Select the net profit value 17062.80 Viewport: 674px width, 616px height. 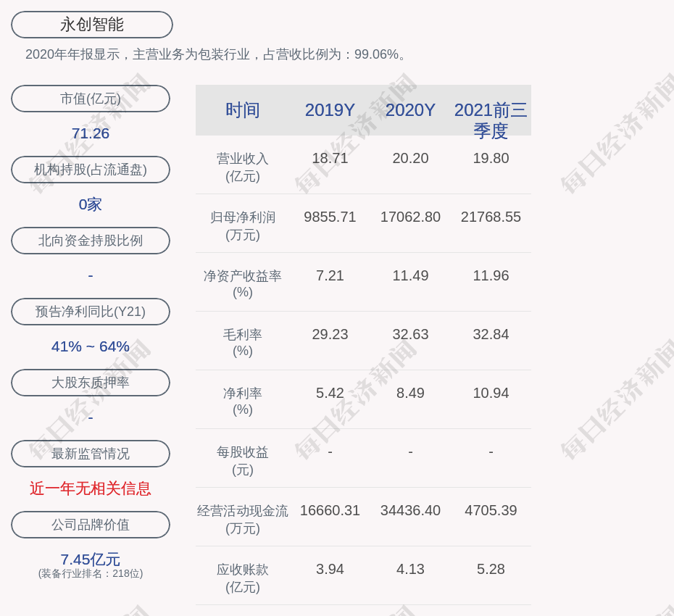pyautogui.click(x=410, y=217)
